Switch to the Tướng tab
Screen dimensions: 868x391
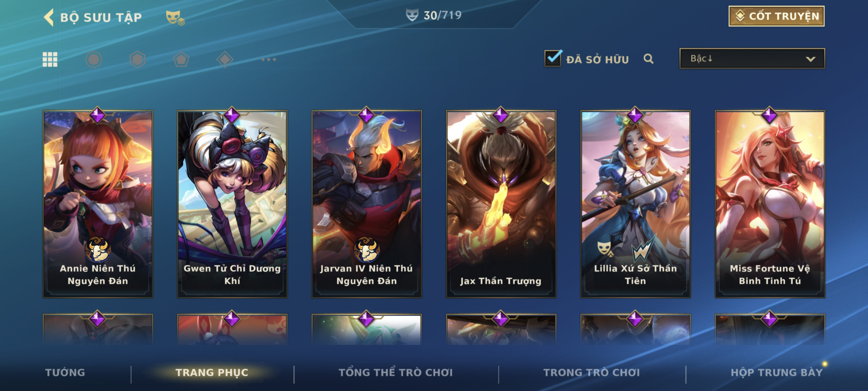(65, 372)
